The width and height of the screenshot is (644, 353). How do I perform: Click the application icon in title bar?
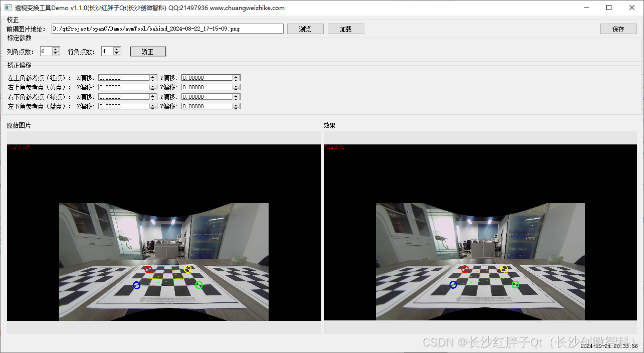point(7,8)
